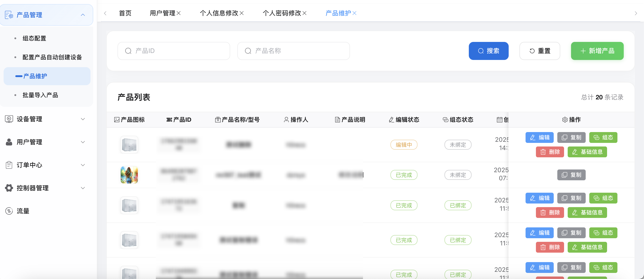Click the 流量 traffic icon in sidebar

click(x=9, y=211)
